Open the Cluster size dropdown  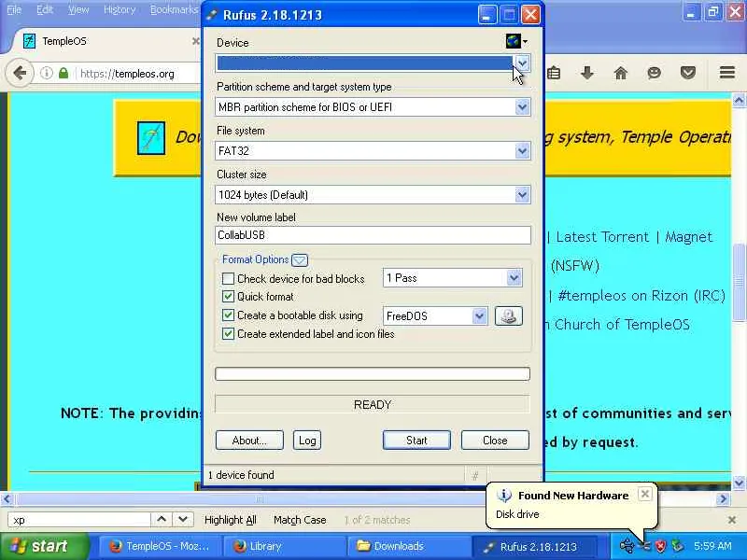coord(522,194)
